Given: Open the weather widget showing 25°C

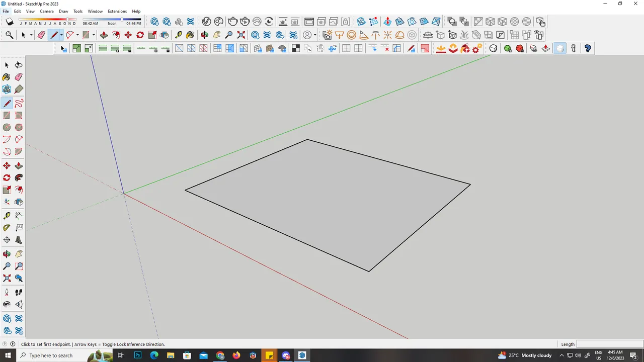Looking at the screenshot, I should [525, 355].
